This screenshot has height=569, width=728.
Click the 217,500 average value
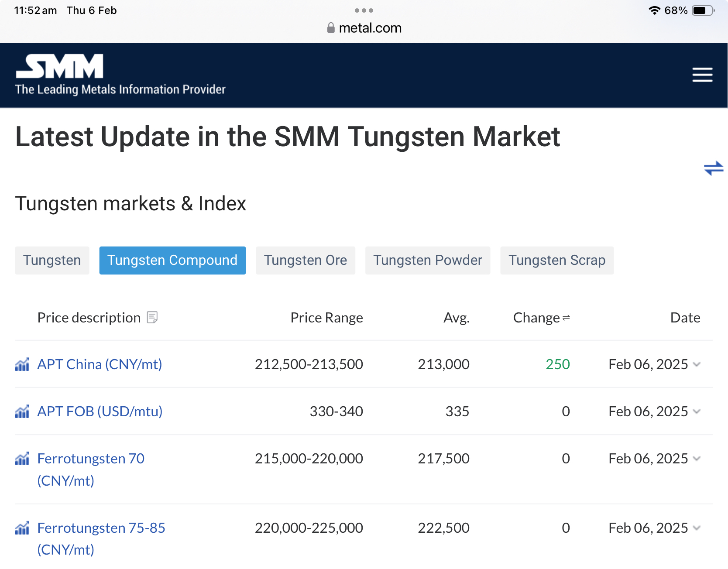tap(444, 459)
